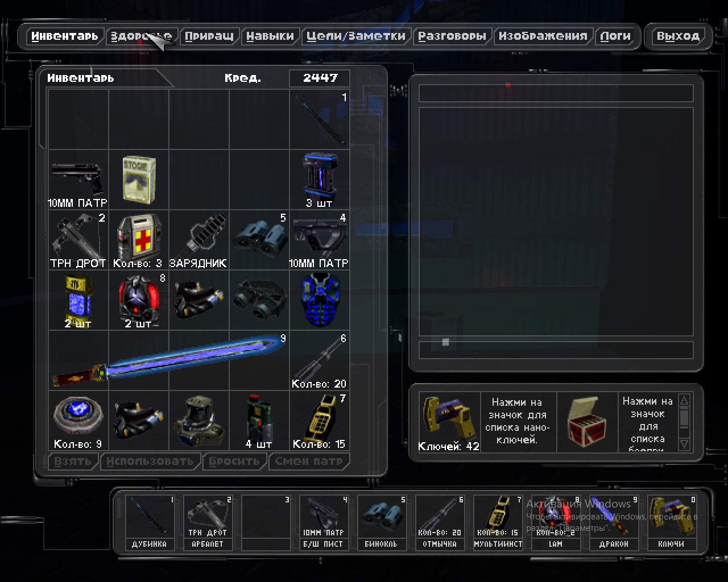The width and height of the screenshot is (728, 582).
Task: Open the ammo list via ammo box icon
Action: tap(588, 422)
